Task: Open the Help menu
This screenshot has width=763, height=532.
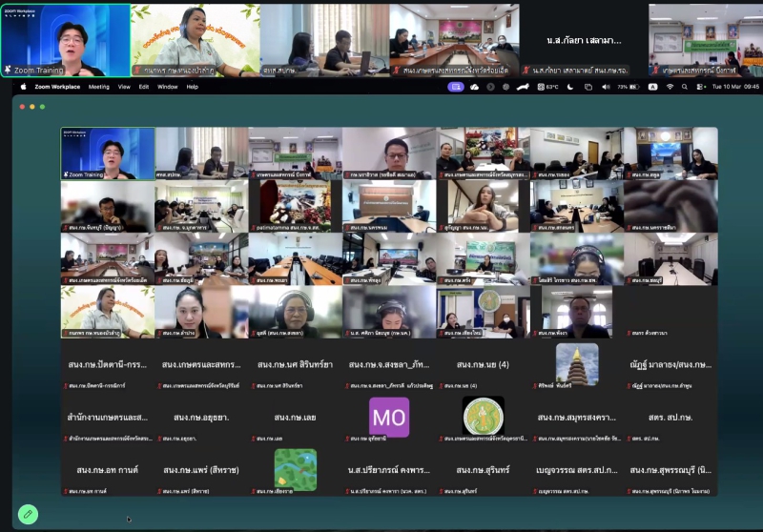Action: (193, 87)
